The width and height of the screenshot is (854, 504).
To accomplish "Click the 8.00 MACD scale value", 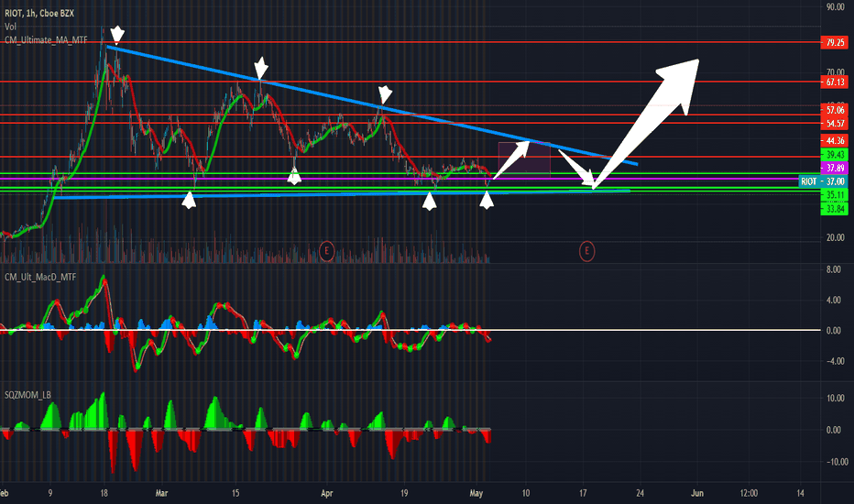I will pos(833,269).
